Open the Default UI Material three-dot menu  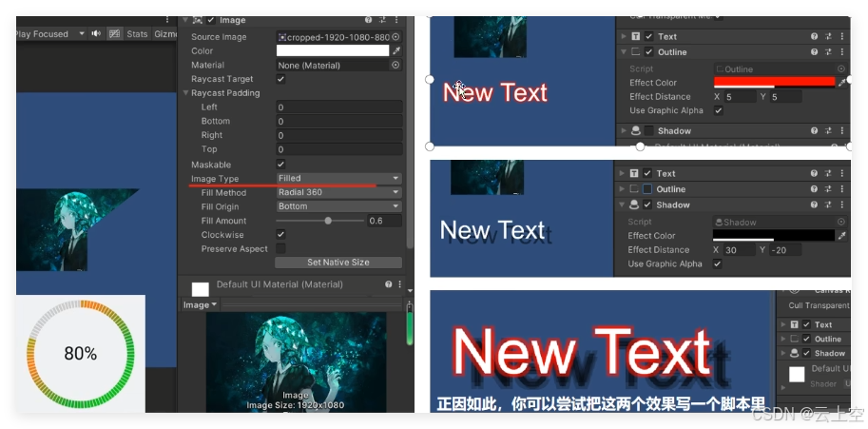[x=399, y=284]
